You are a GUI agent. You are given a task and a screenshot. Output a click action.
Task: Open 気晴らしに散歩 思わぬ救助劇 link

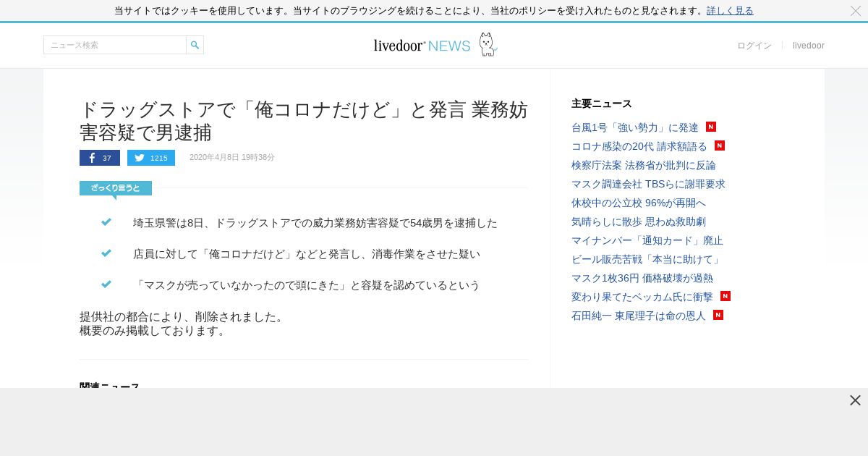pyautogui.click(x=639, y=221)
